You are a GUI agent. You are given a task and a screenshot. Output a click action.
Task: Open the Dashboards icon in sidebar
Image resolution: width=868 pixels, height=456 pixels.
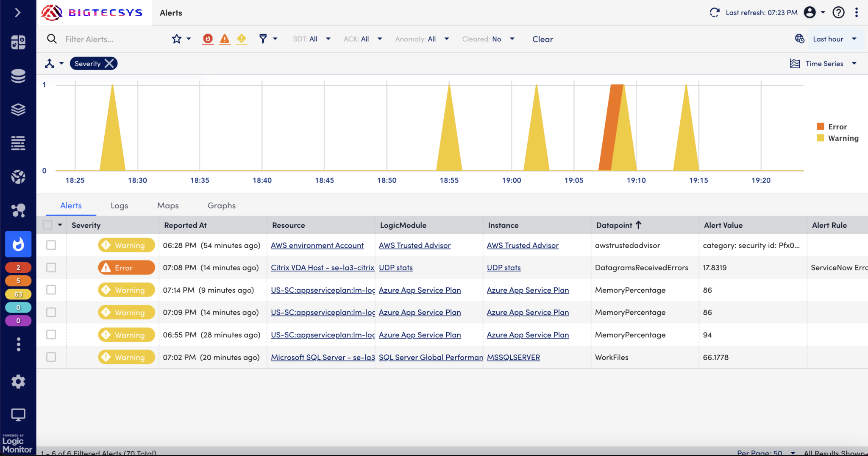pyautogui.click(x=18, y=42)
